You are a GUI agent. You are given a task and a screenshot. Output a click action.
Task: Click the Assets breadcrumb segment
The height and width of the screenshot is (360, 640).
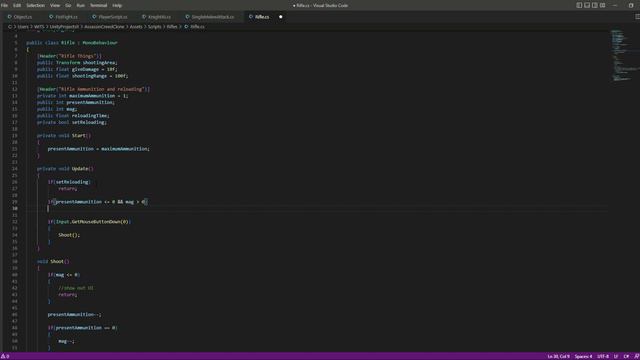[136, 27]
